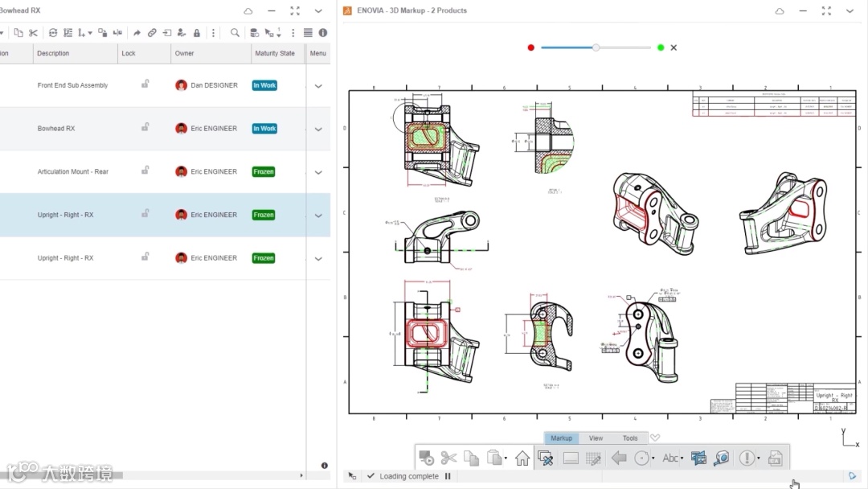Image resolution: width=868 pixels, height=489 pixels.
Task: Click the grid with pencil icon
Action: tap(593, 458)
